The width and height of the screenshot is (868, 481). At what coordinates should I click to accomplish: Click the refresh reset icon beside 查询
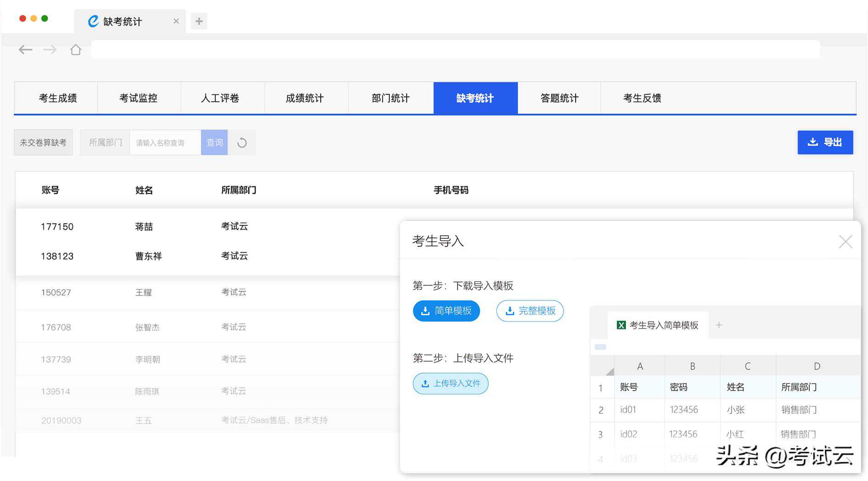coord(242,143)
